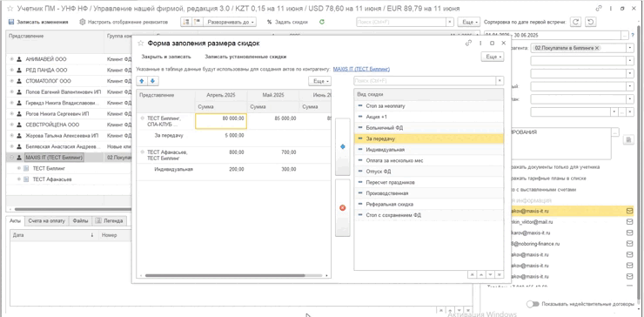Toggle Показывать недействительные договоры switch
Screen dimensions: 644x317
(x=533, y=304)
